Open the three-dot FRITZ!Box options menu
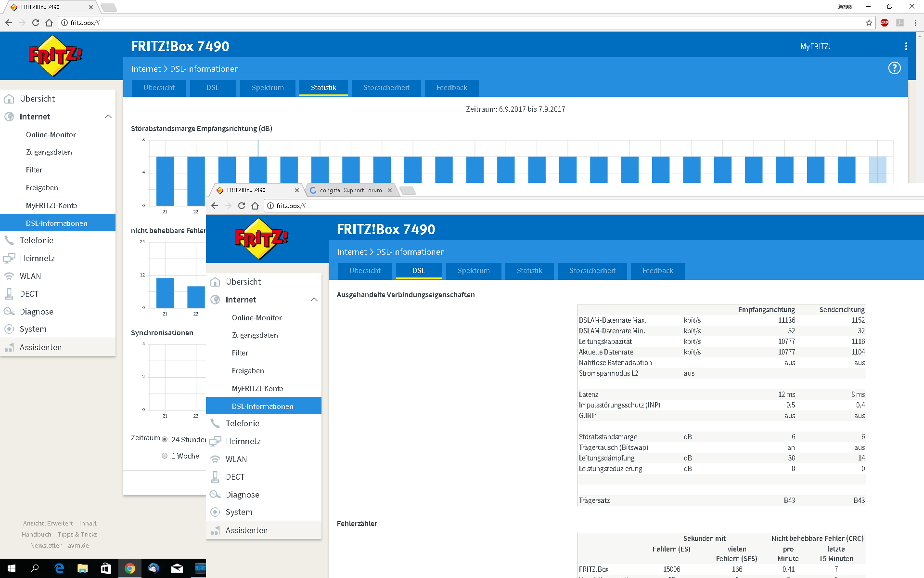924x578 pixels. coord(906,46)
